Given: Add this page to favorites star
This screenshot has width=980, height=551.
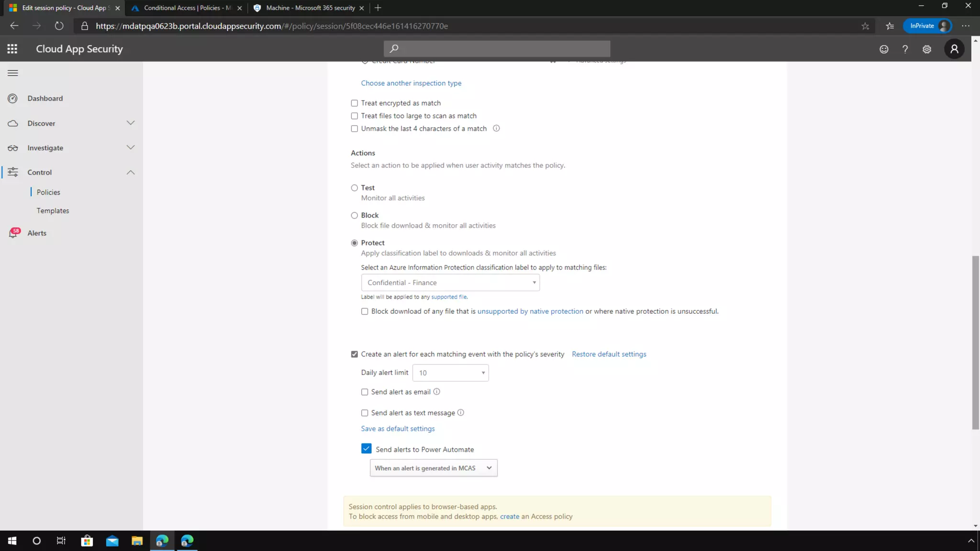Looking at the screenshot, I should [x=865, y=26].
